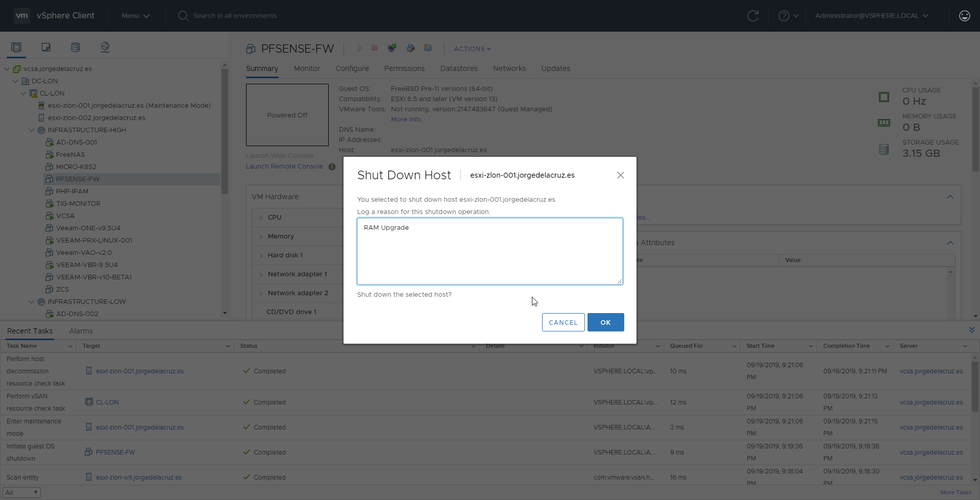Open Networking inventory view icon
Screen dimensions: 980x500
coord(105,47)
